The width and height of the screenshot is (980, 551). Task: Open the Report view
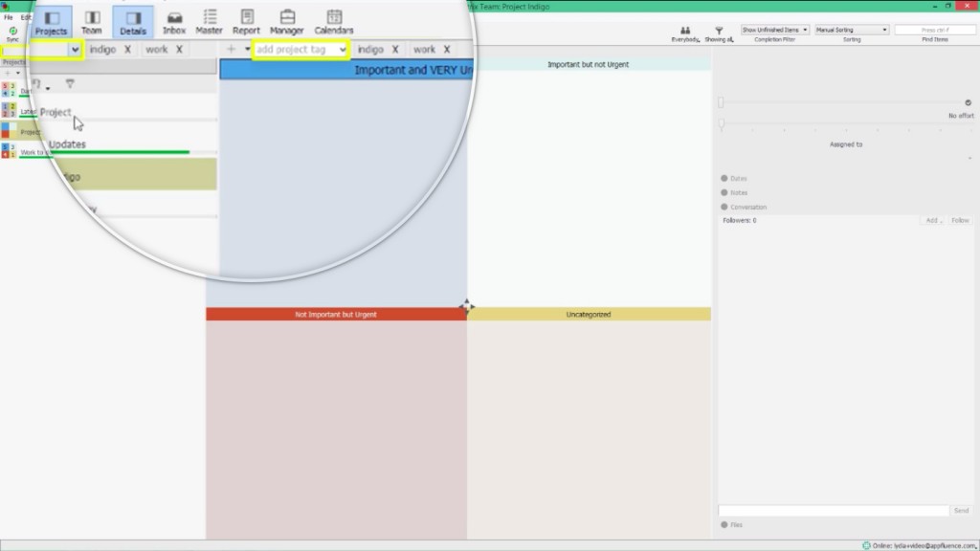click(x=247, y=23)
